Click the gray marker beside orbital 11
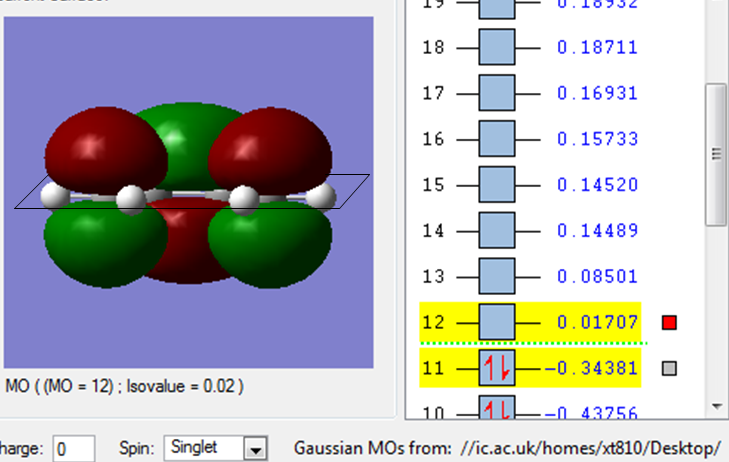729x462 pixels. point(669,369)
